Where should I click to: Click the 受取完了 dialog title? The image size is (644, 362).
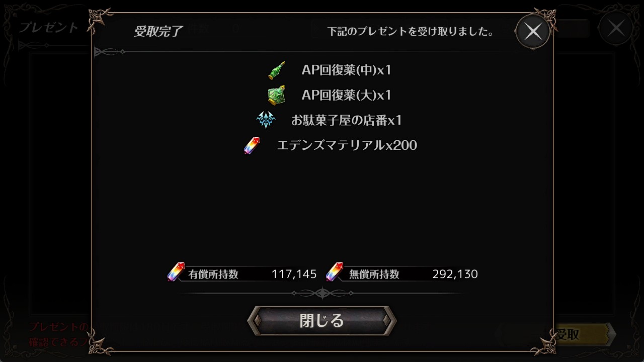[x=158, y=31]
